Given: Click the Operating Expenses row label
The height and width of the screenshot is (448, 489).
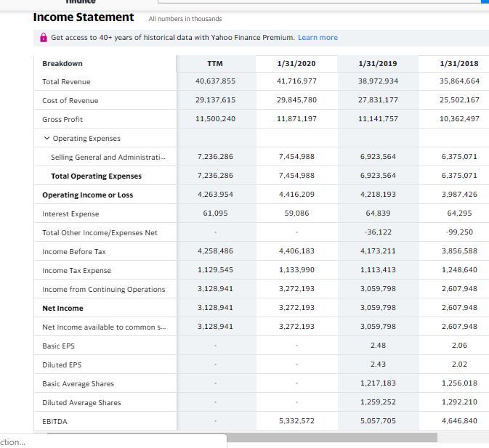Looking at the screenshot, I should point(86,139).
